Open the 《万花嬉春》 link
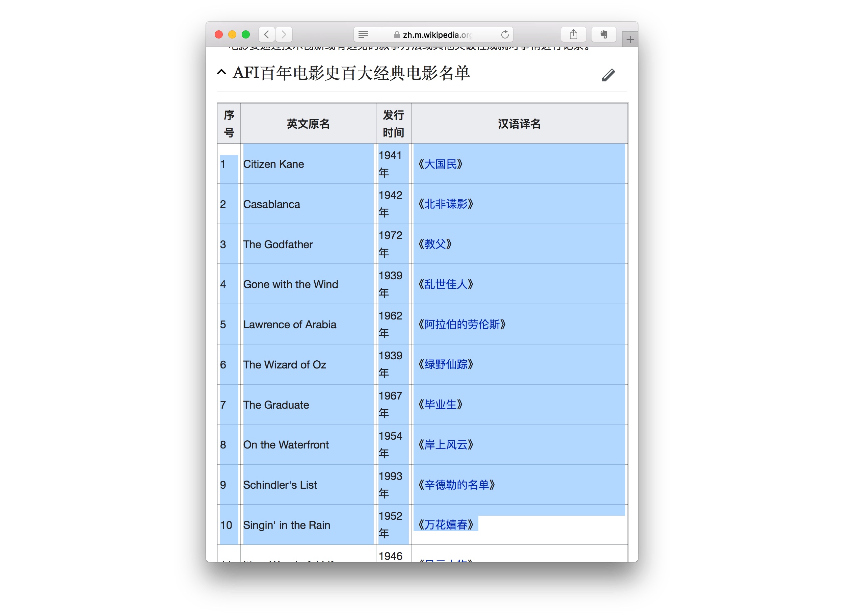Image resolution: width=844 pixels, height=616 pixels. pos(446,525)
